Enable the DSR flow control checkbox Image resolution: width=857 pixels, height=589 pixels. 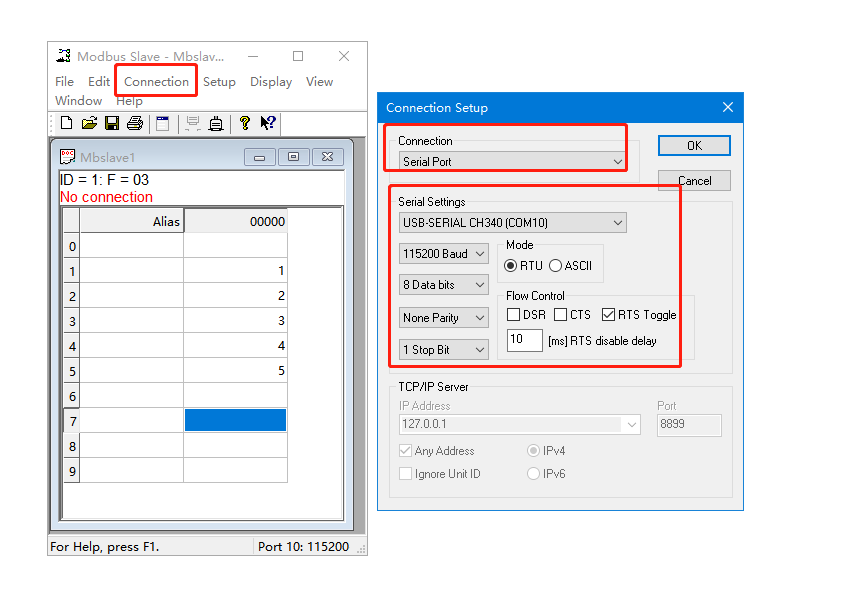pyautogui.click(x=513, y=315)
